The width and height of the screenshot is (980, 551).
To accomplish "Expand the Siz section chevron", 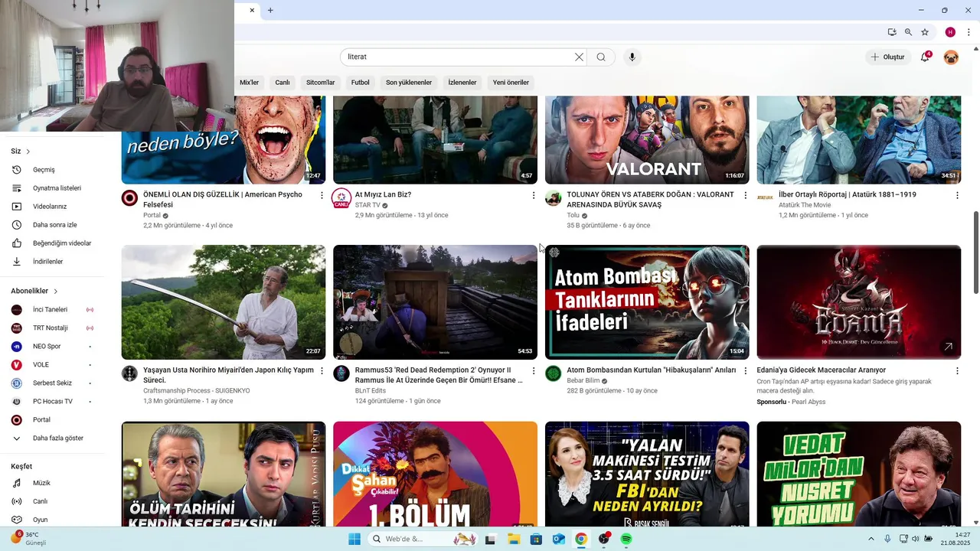I will click(x=28, y=152).
